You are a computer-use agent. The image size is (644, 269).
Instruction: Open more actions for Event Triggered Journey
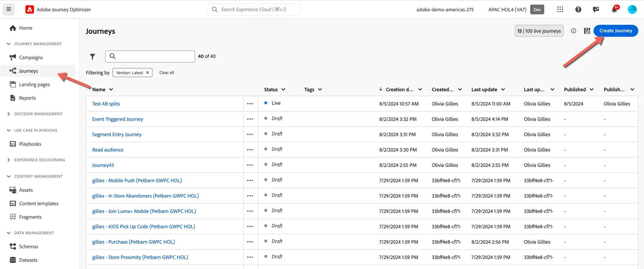pos(250,119)
